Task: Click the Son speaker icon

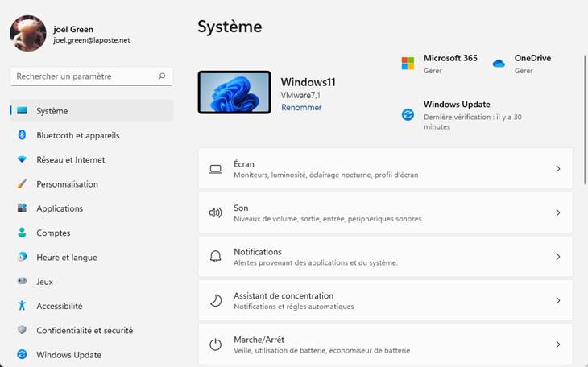Action: point(215,213)
